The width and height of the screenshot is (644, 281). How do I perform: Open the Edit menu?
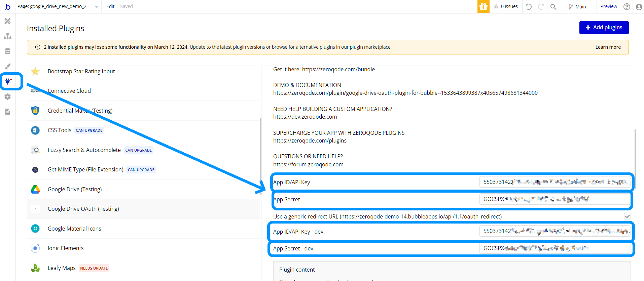[110, 6]
